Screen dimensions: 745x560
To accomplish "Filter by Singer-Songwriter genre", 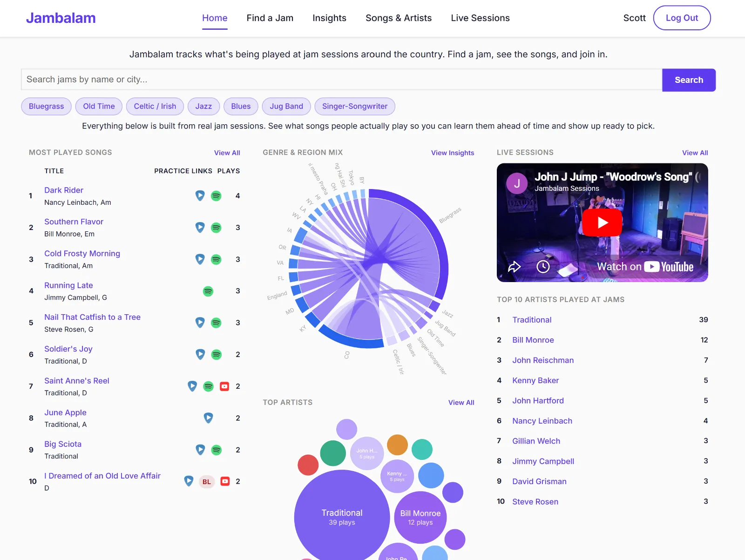I will pyautogui.click(x=355, y=106).
